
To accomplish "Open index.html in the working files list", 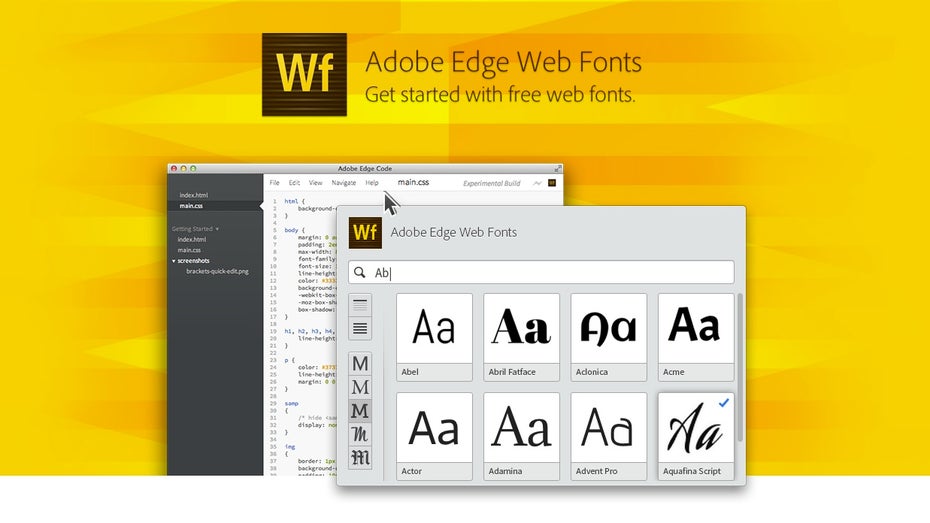I will (x=193, y=195).
